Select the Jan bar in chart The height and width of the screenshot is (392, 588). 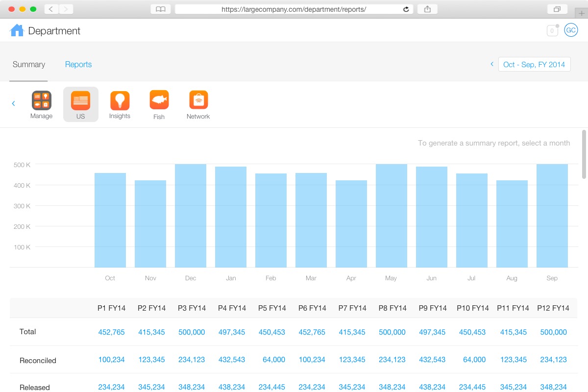click(x=231, y=217)
